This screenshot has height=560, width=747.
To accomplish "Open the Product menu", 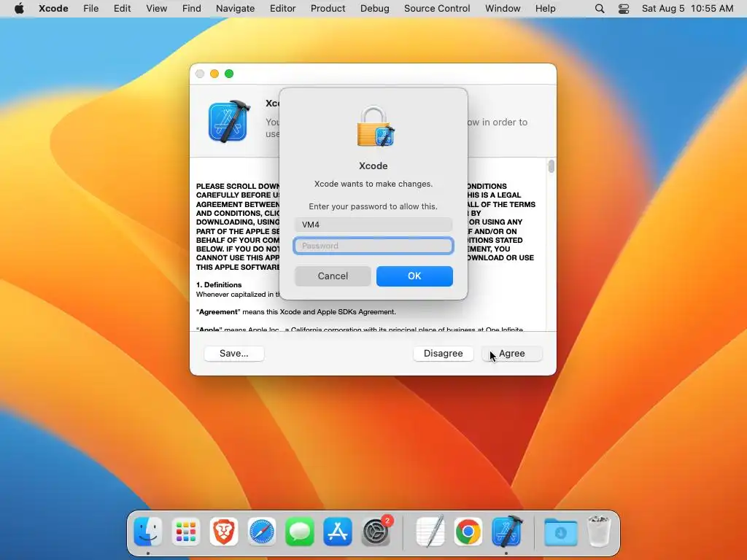I will (328, 9).
